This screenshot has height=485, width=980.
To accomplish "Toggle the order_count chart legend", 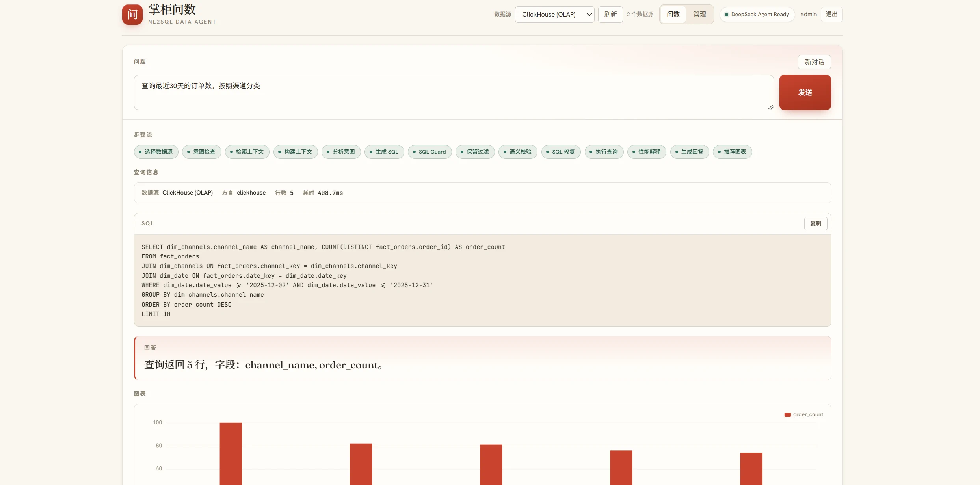I will point(804,414).
